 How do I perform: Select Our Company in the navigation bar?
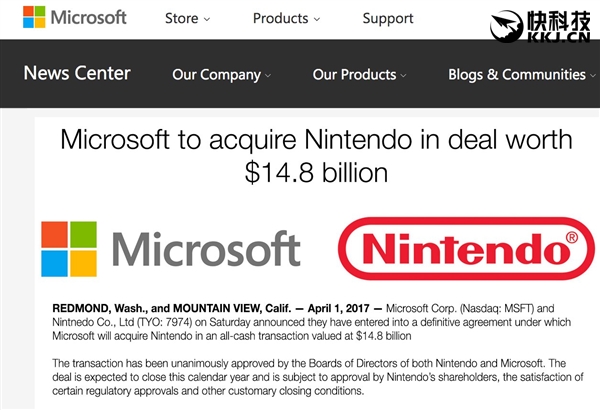216,74
